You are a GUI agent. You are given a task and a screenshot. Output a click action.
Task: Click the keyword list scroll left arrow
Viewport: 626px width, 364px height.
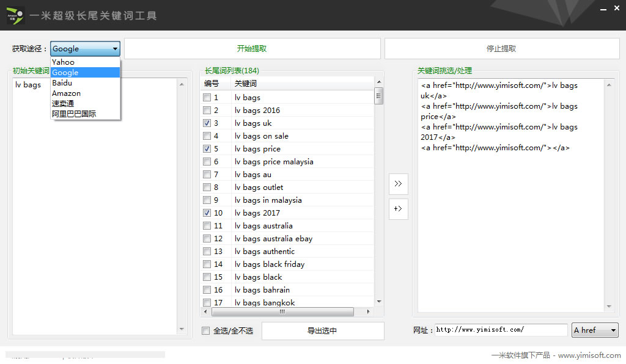[x=205, y=311]
